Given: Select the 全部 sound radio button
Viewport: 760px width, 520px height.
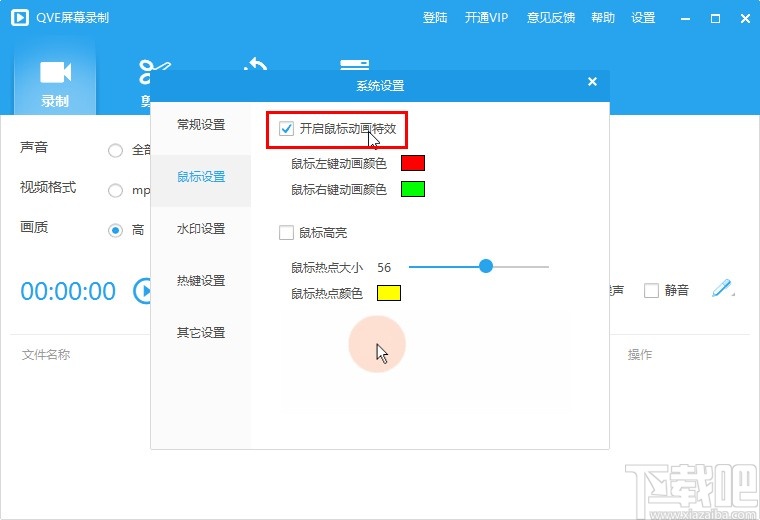Looking at the screenshot, I should click(x=115, y=151).
